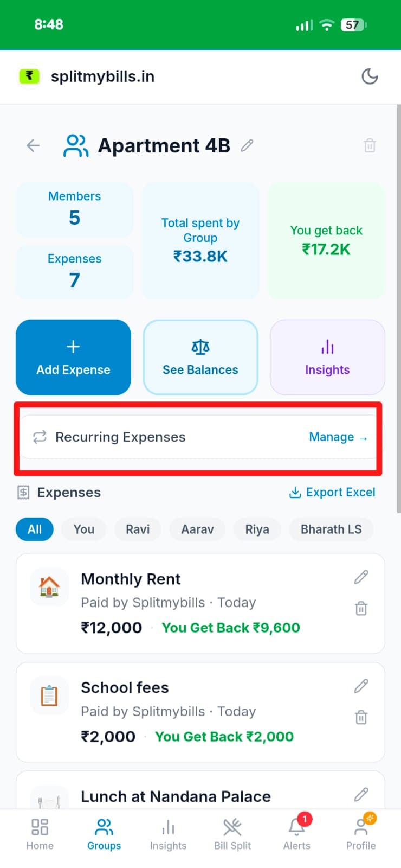This screenshot has width=401, height=868.
Task: Open the Lunch at Nandana Palace expense
Action: click(176, 796)
